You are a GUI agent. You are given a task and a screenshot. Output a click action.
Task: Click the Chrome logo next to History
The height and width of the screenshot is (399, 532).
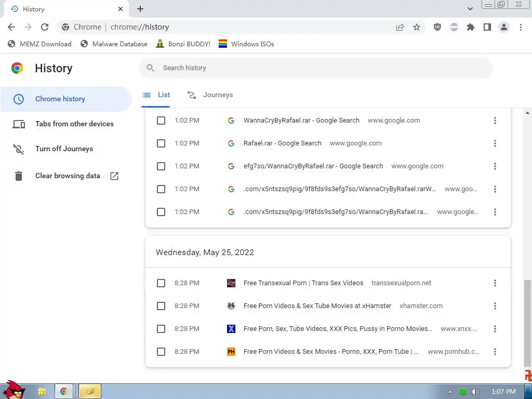coord(17,68)
